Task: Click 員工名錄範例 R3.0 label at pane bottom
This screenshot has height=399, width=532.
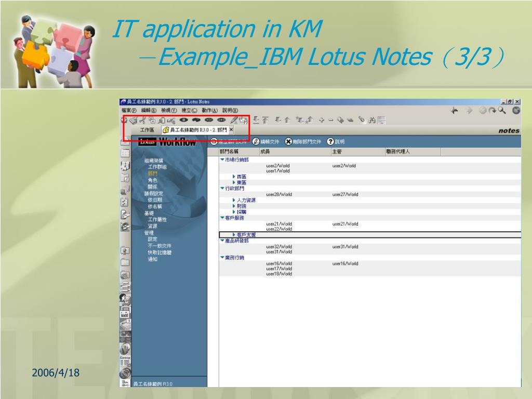Action: tap(153, 384)
